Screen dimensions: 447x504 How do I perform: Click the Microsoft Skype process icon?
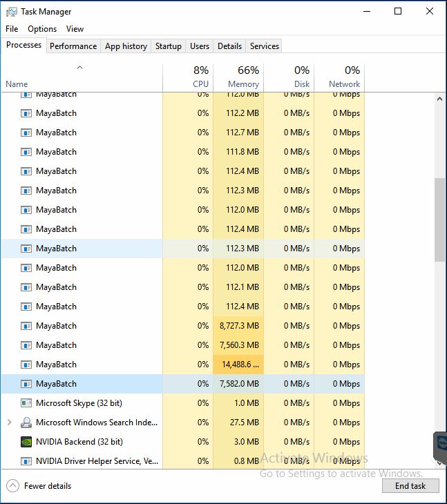[26, 403]
